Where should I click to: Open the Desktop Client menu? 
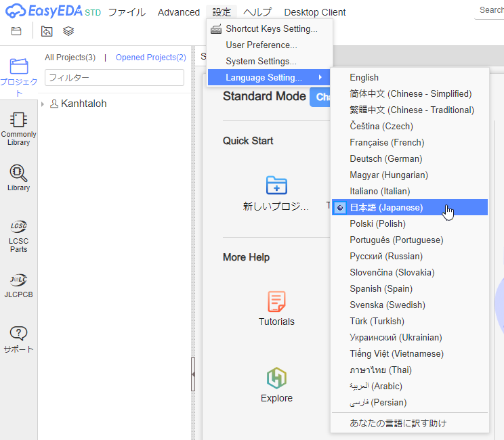tap(315, 12)
